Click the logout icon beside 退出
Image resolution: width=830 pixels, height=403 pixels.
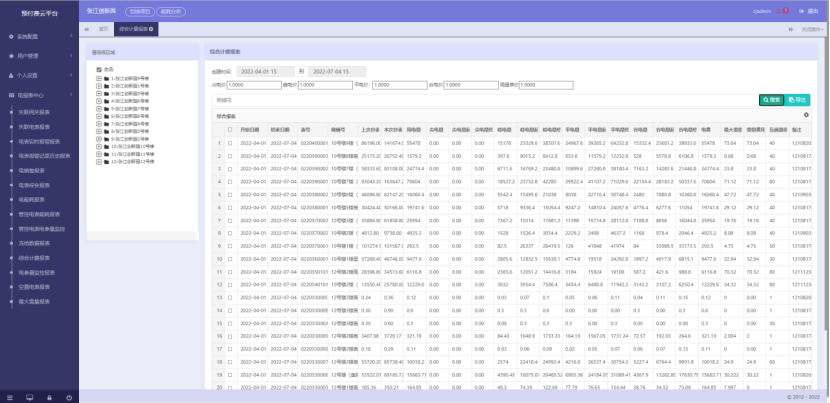pyautogui.click(x=802, y=11)
